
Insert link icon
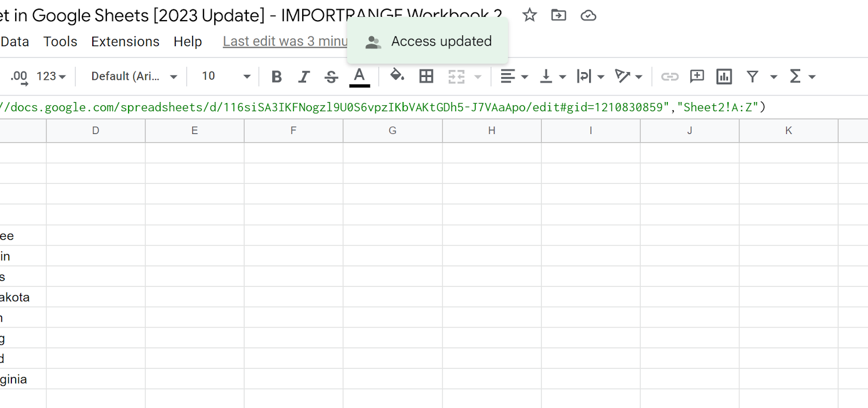[x=670, y=76]
